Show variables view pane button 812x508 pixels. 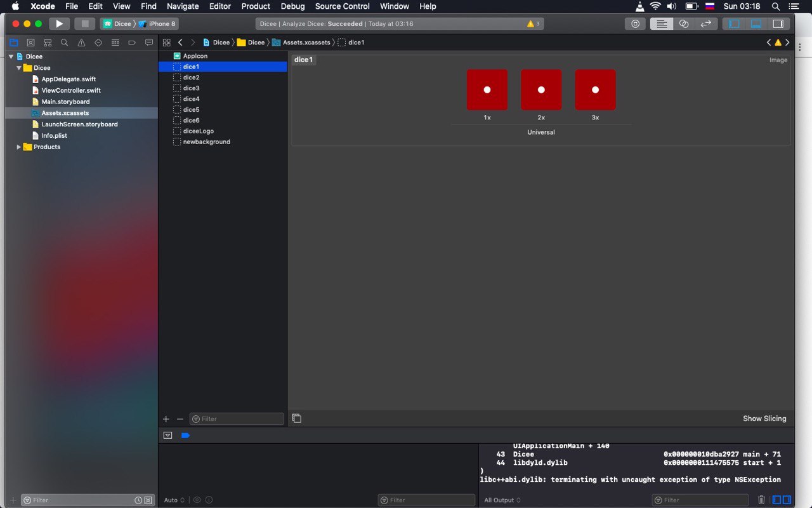coord(777,500)
